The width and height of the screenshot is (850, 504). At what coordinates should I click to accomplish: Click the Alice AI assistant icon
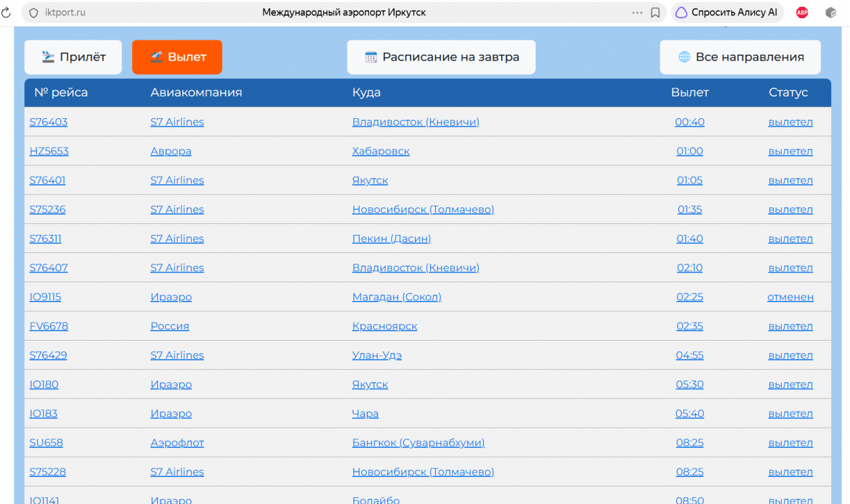[681, 13]
